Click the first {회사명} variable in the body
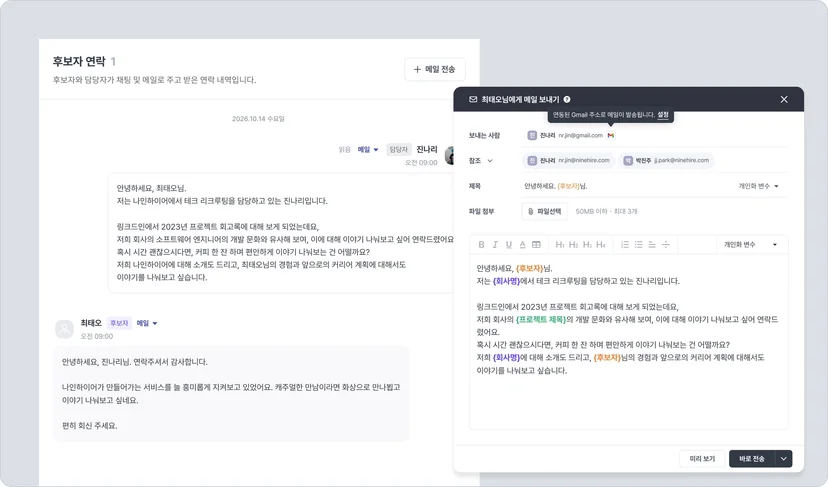Image resolution: width=828 pixels, height=487 pixels. [506, 281]
